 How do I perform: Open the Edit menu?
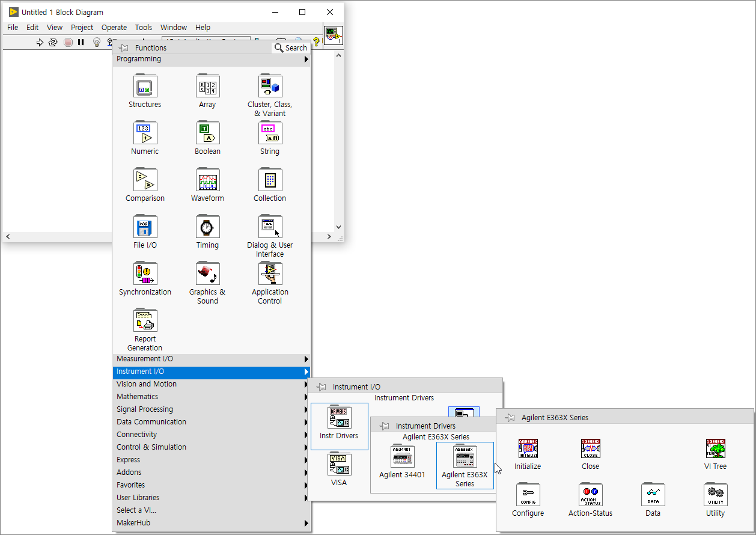click(32, 27)
